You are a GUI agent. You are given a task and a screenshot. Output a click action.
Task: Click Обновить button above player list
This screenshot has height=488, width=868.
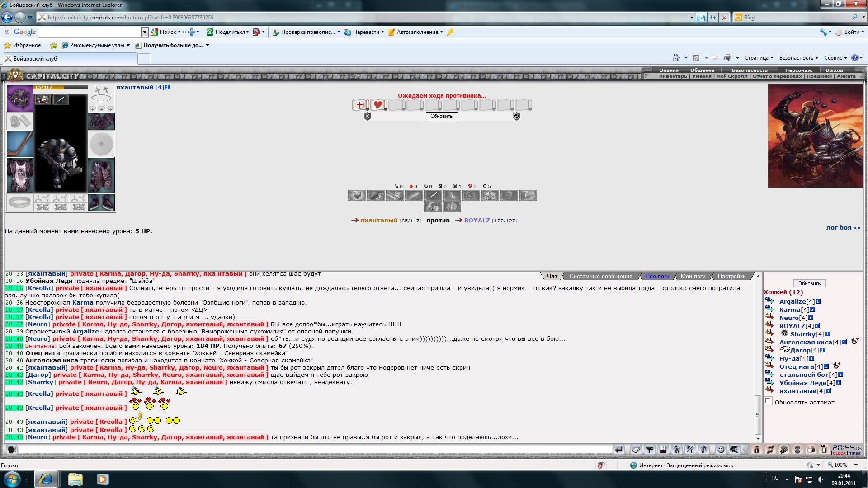click(x=809, y=283)
